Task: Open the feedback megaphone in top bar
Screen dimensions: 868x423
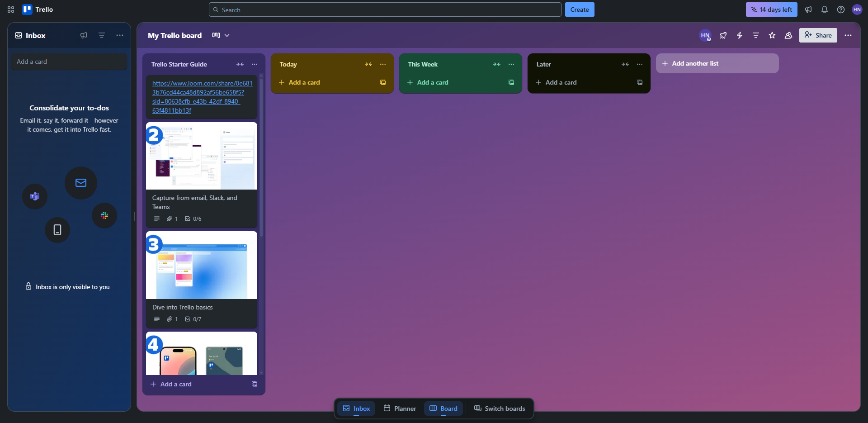Action: coord(808,10)
